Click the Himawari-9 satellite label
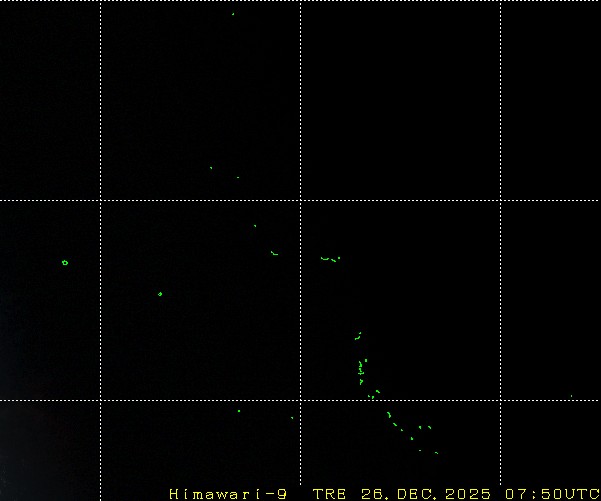This screenshot has height=501, width=601. (x=229, y=494)
